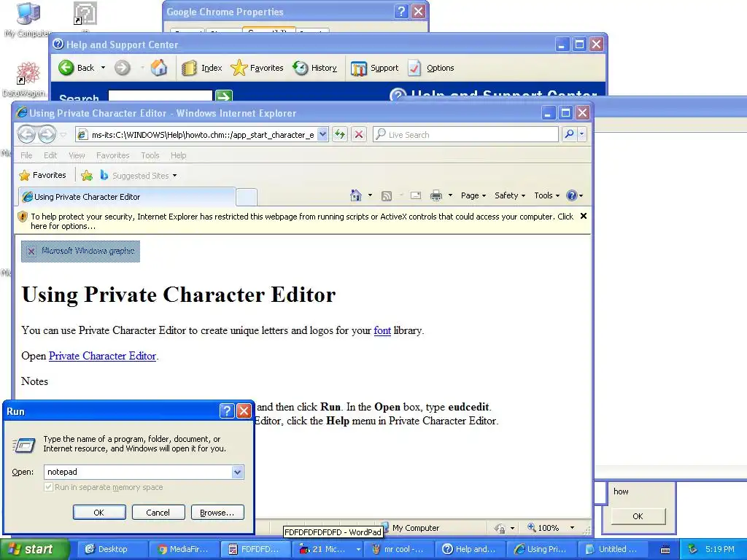Image resolution: width=747 pixels, height=560 pixels.
Task: Open search provider dropdown arrow
Action: [581, 135]
